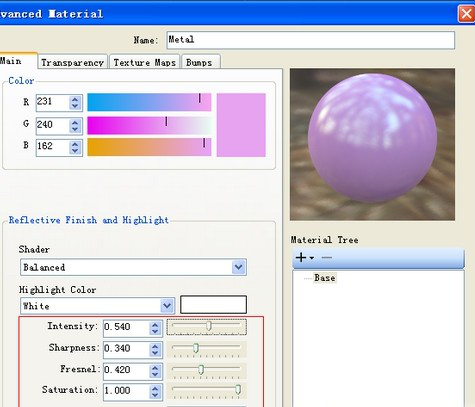Viewport: 475px width, 407px height.
Task: Click the Intensity value field 0.540
Action: 126,328
